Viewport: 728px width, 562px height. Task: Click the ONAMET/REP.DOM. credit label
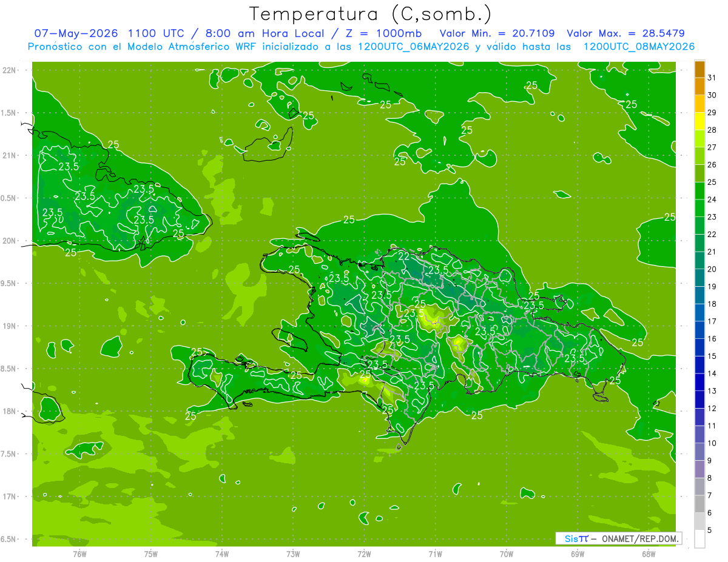[x=640, y=538]
